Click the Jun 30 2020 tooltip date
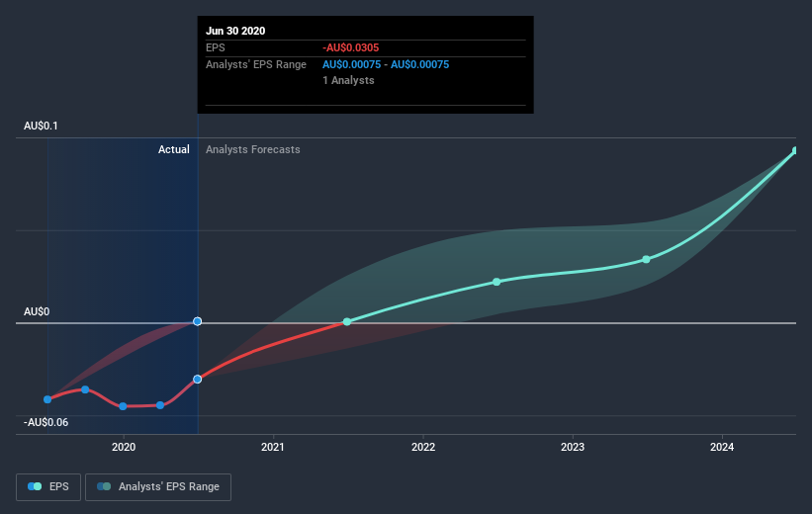 [x=235, y=31]
